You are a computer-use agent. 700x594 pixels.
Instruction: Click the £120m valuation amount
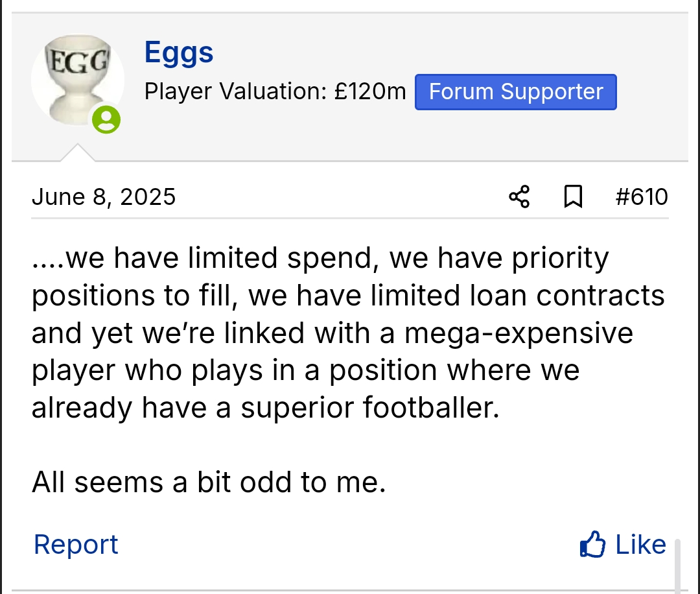click(370, 92)
